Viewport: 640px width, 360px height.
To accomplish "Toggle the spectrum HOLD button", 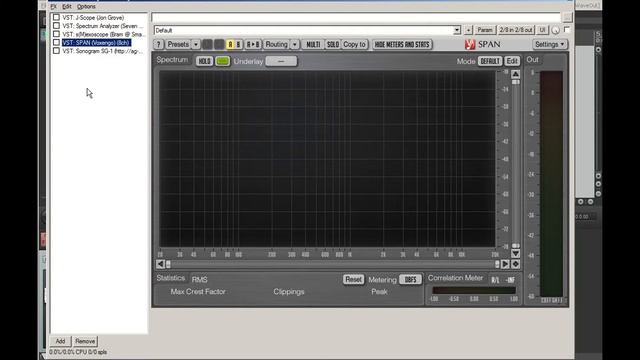I will 204,61.
